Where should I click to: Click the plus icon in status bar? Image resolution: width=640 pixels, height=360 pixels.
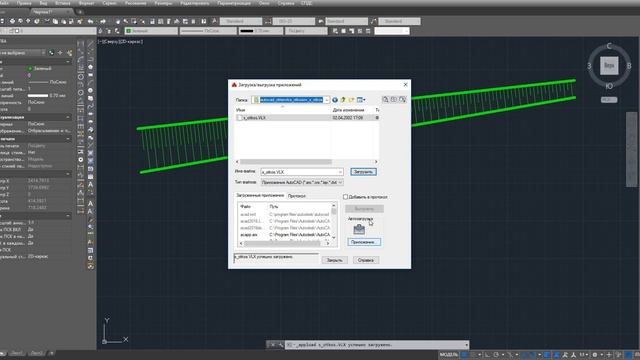[x=609, y=355]
